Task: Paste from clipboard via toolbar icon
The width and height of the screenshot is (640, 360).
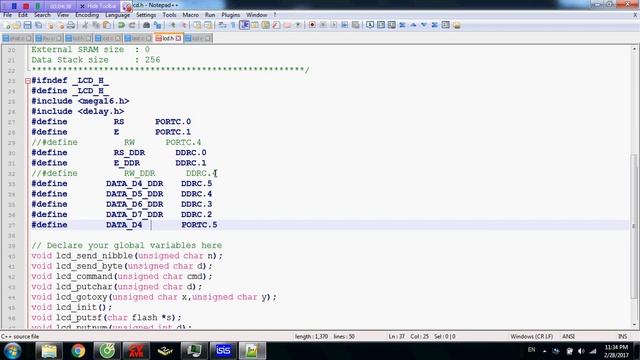Action: [107, 25]
